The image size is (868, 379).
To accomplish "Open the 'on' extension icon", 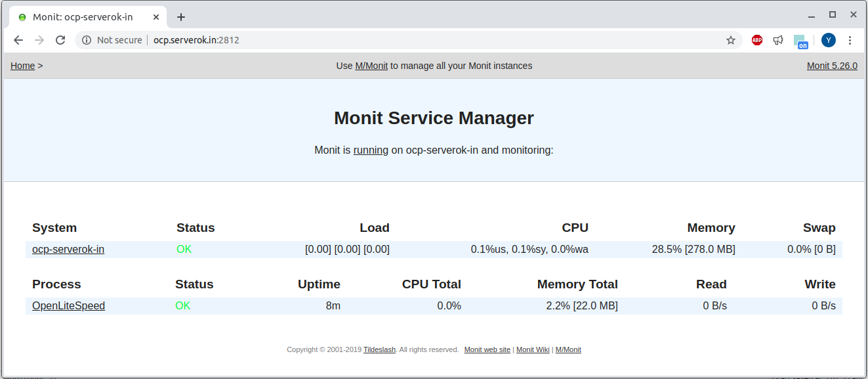I will (x=801, y=41).
